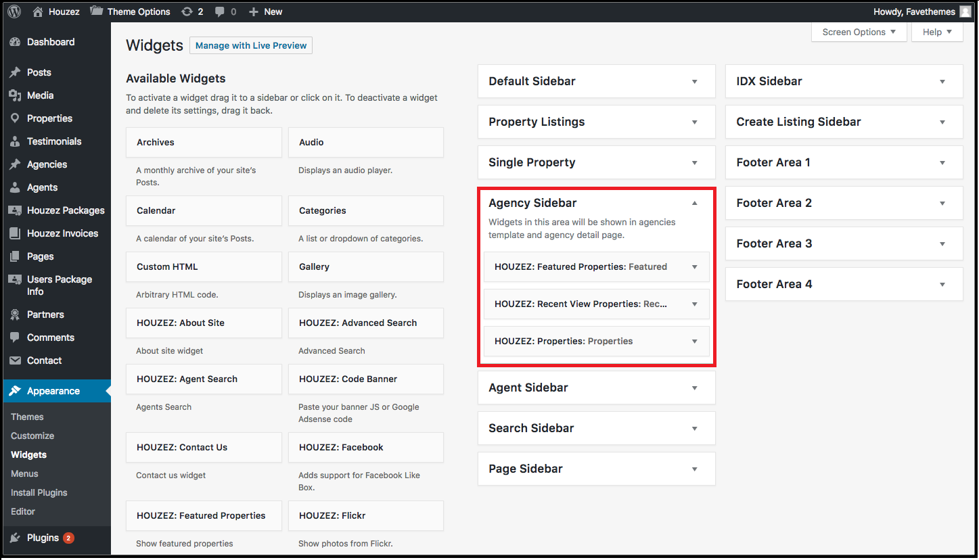This screenshot has height=560, width=979.
Task: Click the Properties location pin icon
Action: (x=15, y=118)
